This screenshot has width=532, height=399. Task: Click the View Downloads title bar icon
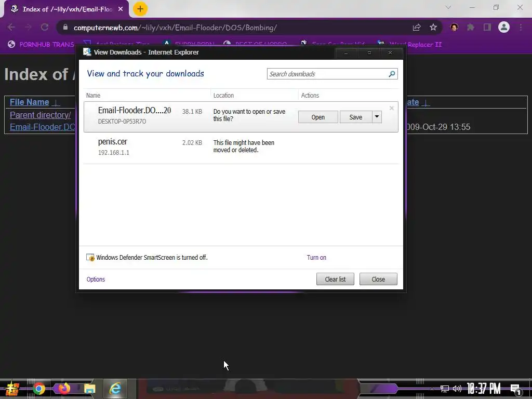pos(87,52)
